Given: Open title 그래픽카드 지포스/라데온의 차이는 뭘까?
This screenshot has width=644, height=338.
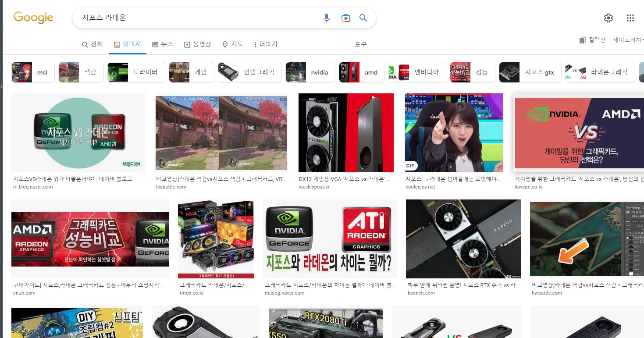Looking at the screenshot, I should (x=330, y=285).
